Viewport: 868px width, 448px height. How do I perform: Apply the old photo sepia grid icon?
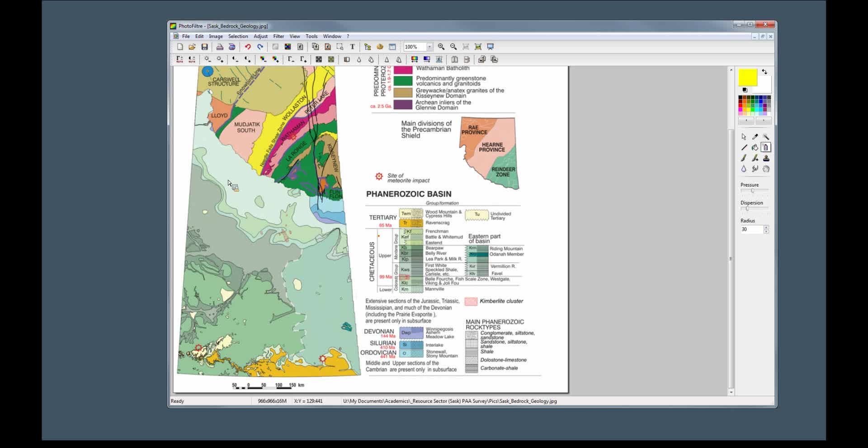(331, 60)
